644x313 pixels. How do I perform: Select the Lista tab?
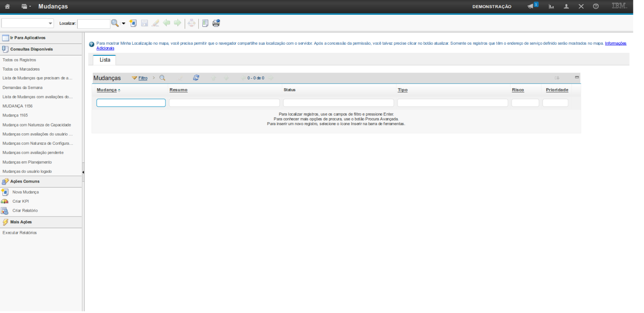105,60
